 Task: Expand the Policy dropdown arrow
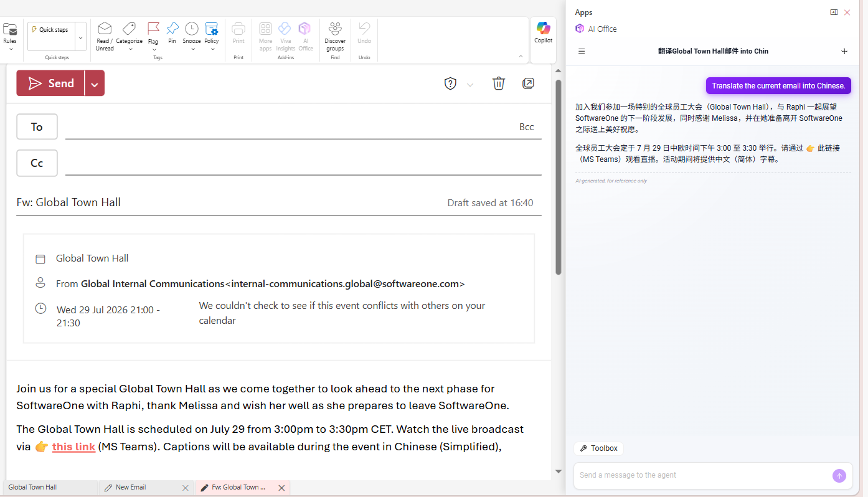pyautogui.click(x=212, y=49)
